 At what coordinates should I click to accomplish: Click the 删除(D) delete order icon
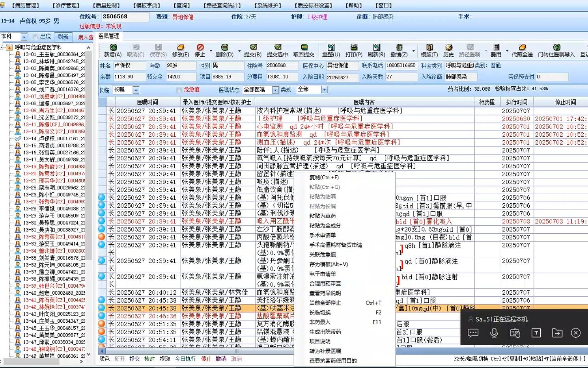224,47
